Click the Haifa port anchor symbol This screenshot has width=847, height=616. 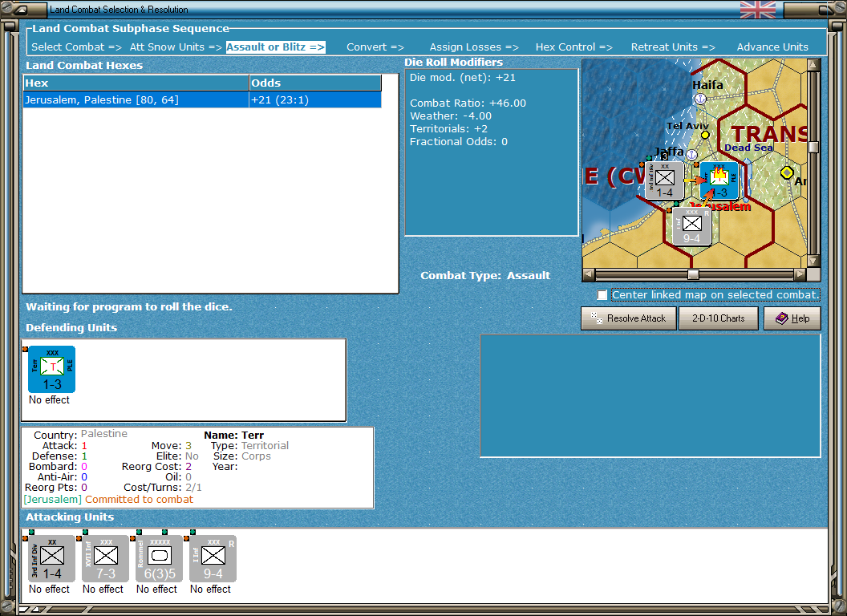(x=700, y=99)
